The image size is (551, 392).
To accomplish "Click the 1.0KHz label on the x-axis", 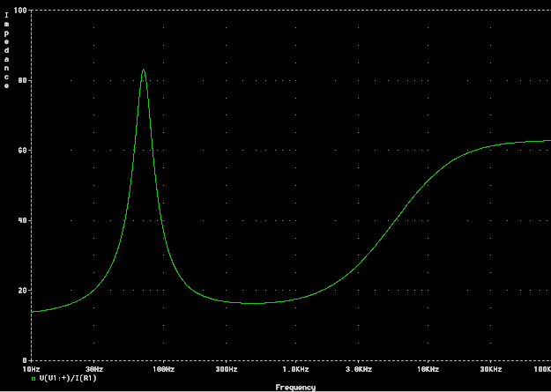I will (294, 369).
